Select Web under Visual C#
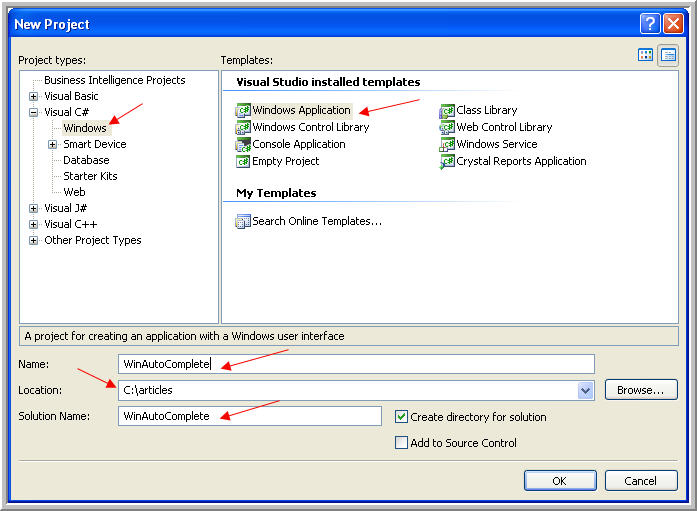697x511 pixels. 74,192
